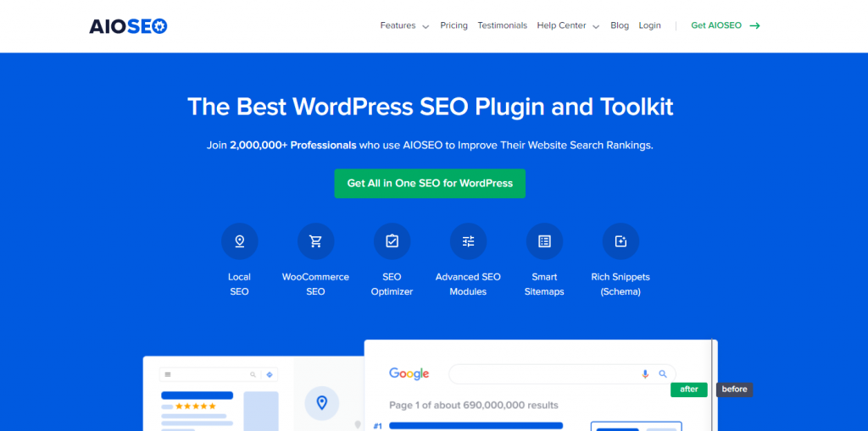Screen dimensions: 868x431
Task: Expand the Help Center chevron
Action: tap(596, 26)
